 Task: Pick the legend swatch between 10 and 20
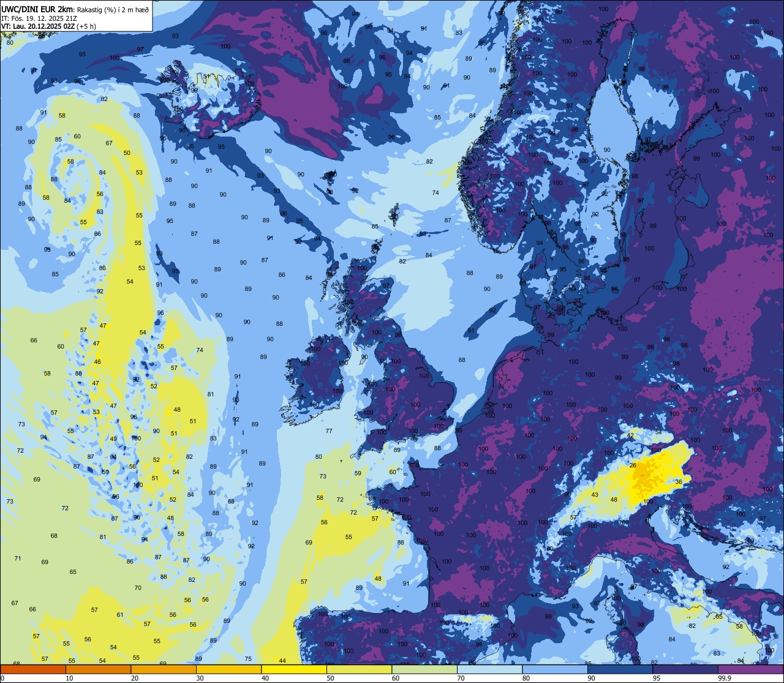pos(98,669)
